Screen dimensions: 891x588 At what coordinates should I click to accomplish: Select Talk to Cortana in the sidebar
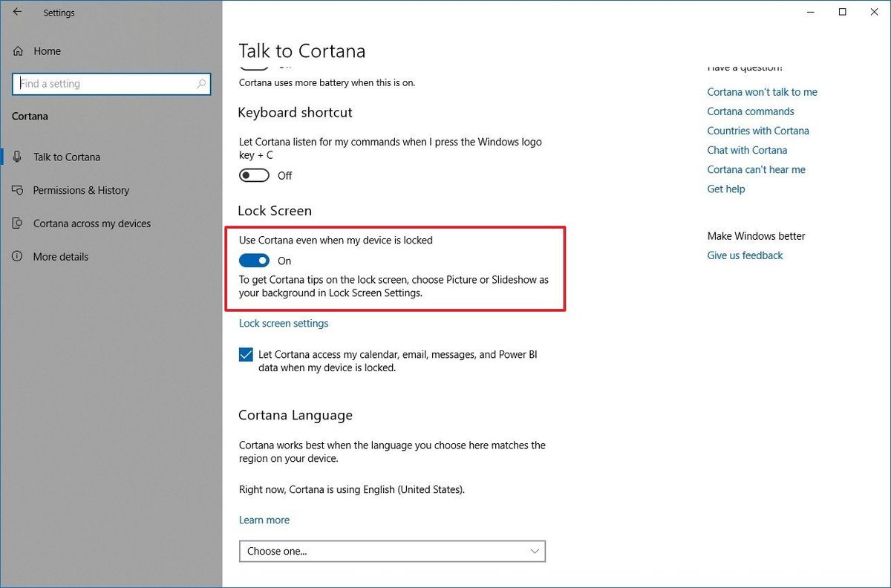click(67, 157)
